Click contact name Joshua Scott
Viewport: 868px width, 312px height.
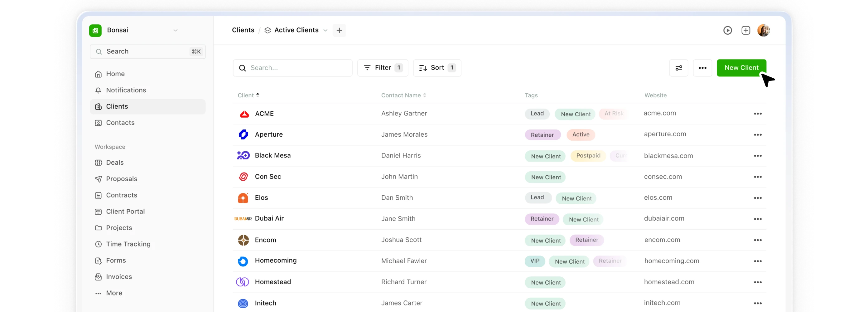coord(401,240)
